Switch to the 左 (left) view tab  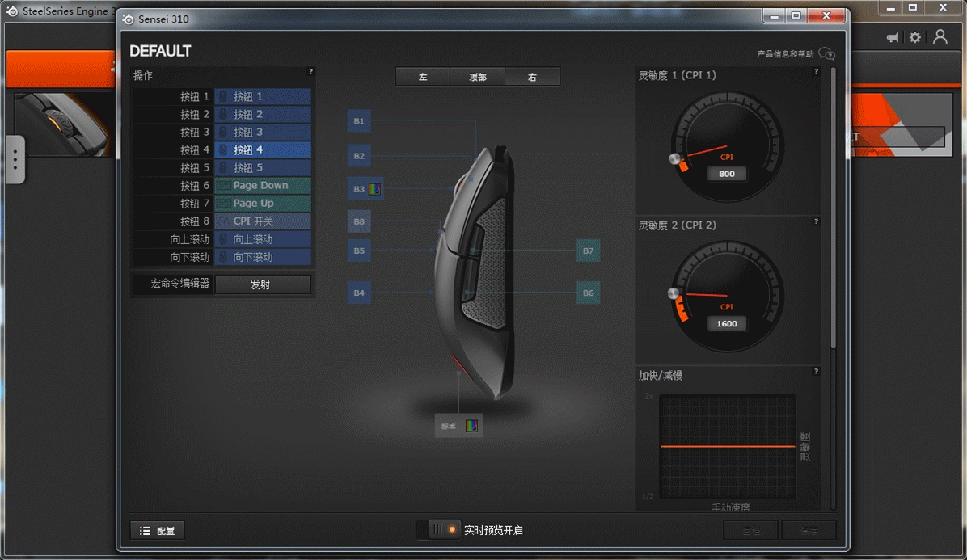click(422, 77)
